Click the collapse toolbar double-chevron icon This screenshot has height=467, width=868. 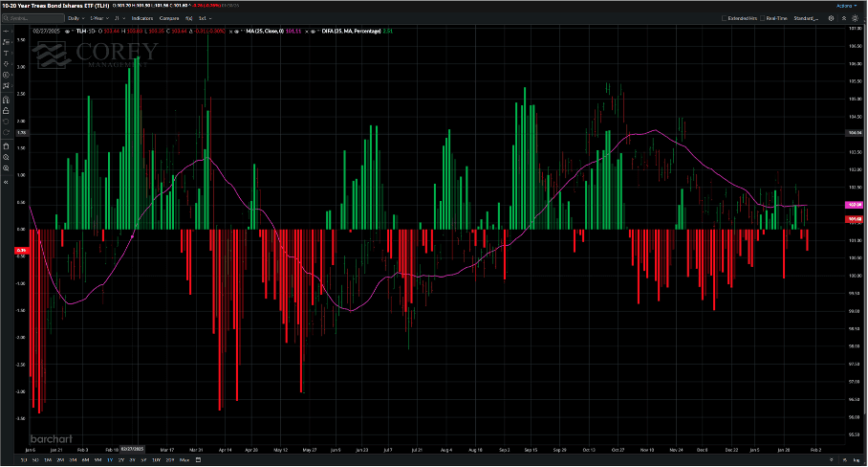(844, 18)
